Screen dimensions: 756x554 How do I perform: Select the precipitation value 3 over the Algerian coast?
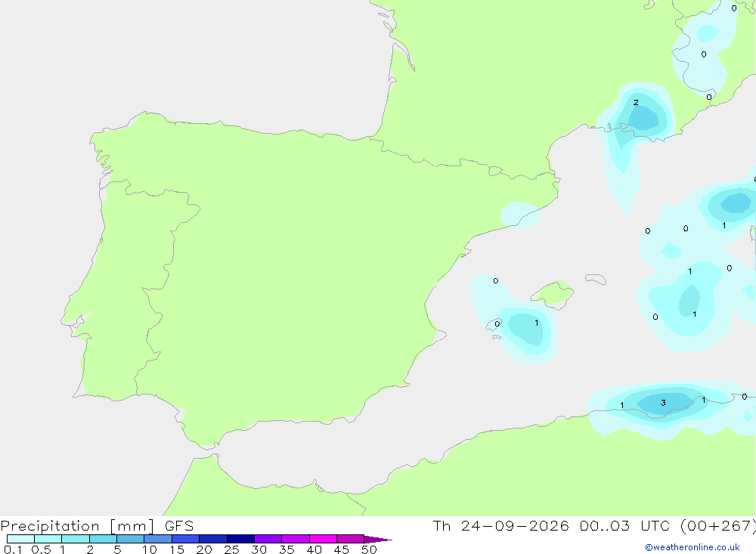tap(663, 403)
